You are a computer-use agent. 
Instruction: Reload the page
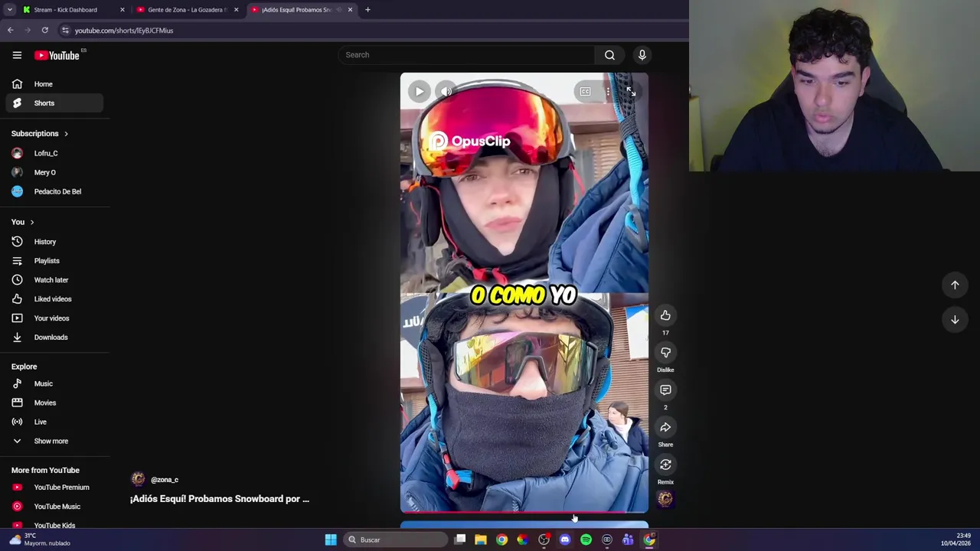(44, 31)
